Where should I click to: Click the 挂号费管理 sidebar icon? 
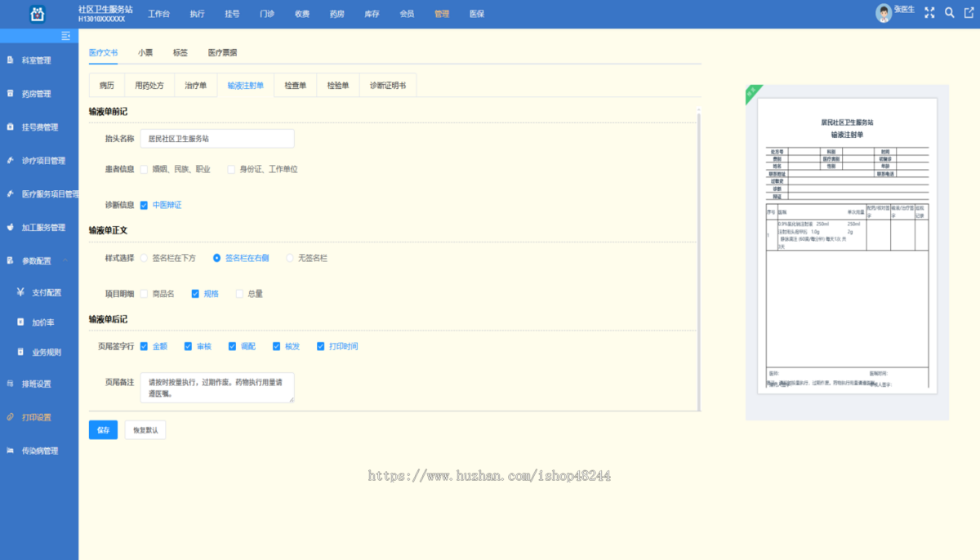coord(10,127)
